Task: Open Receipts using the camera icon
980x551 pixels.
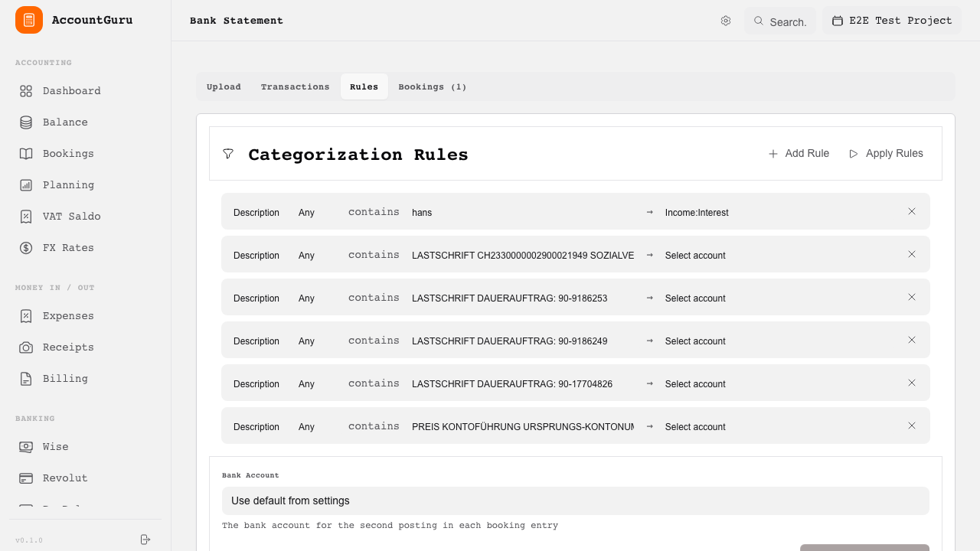Action: pyautogui.click(x=25, y=347)
